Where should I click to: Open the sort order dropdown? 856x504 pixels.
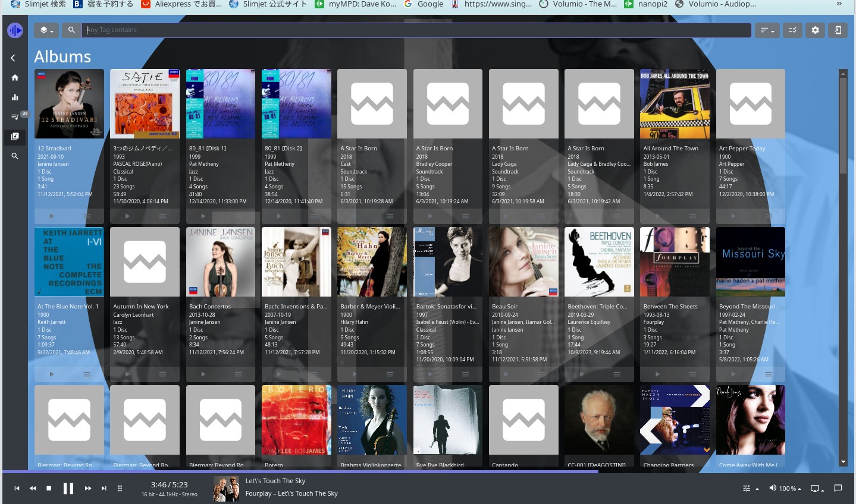click(x=767, y=30)
